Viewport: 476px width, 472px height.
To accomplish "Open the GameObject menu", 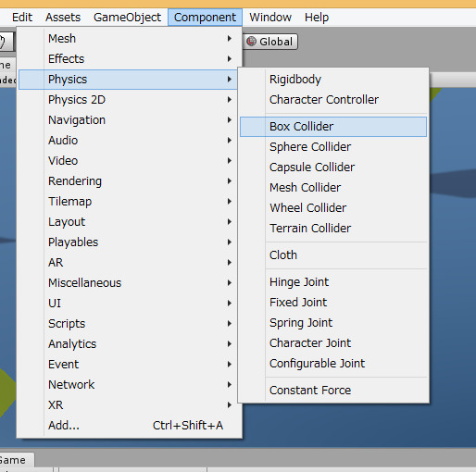I will (x=127, y=18).
